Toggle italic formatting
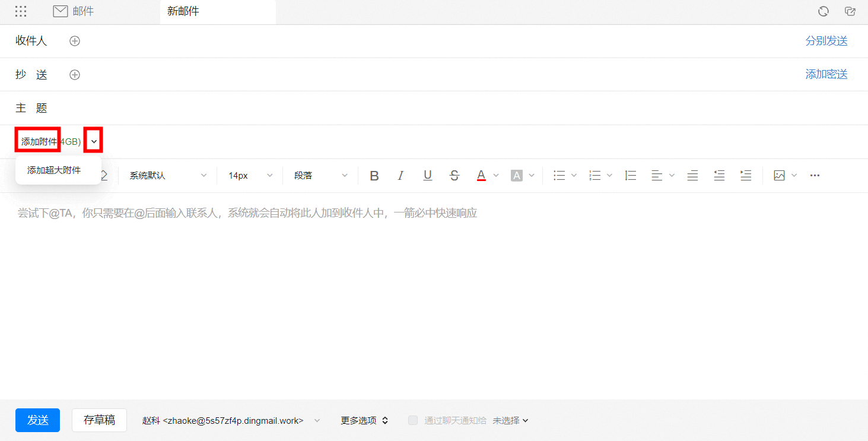The image size is (868, 441). (x=400, y=176)
